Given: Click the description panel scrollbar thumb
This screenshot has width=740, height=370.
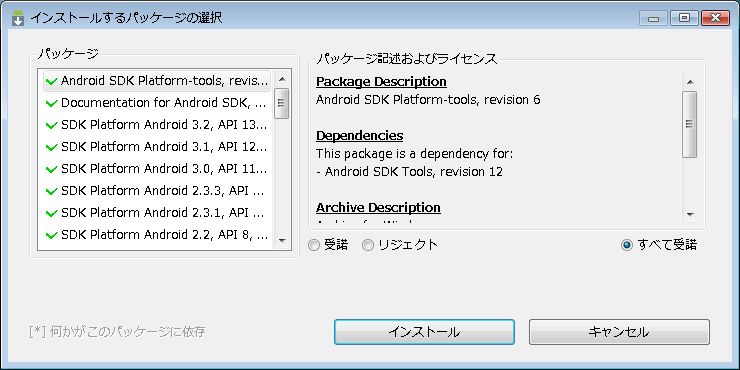Looking at the screenshot, I should coord(690,124).
